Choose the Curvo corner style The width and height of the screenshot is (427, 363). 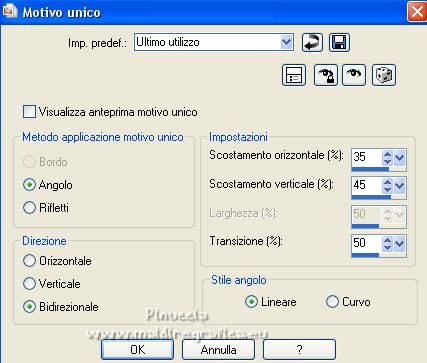click(332, 302)
